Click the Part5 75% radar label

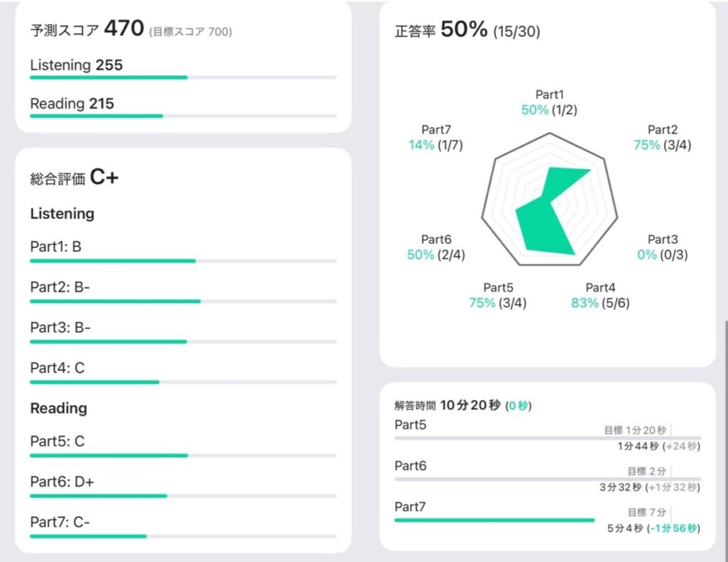click(x=498, y=296)
